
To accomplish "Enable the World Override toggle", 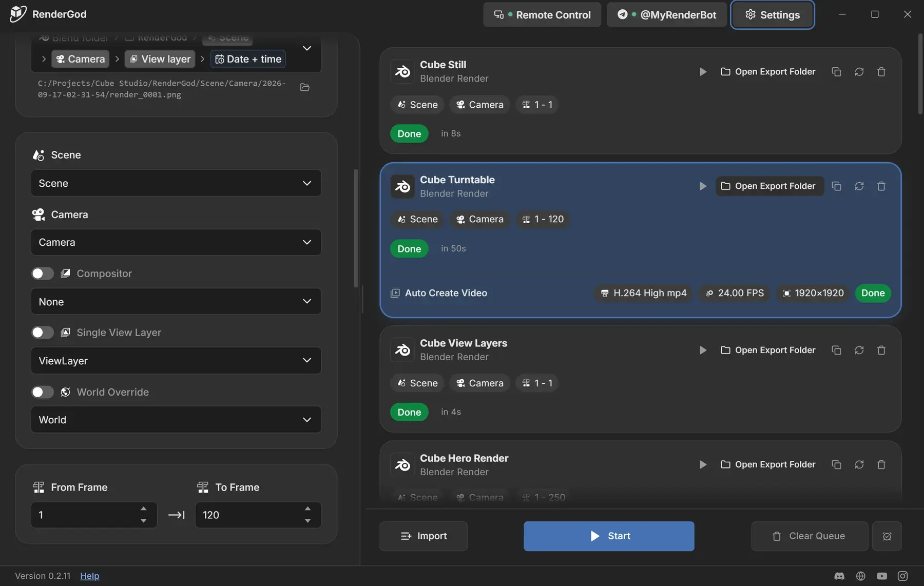I will tap(43, 392).
